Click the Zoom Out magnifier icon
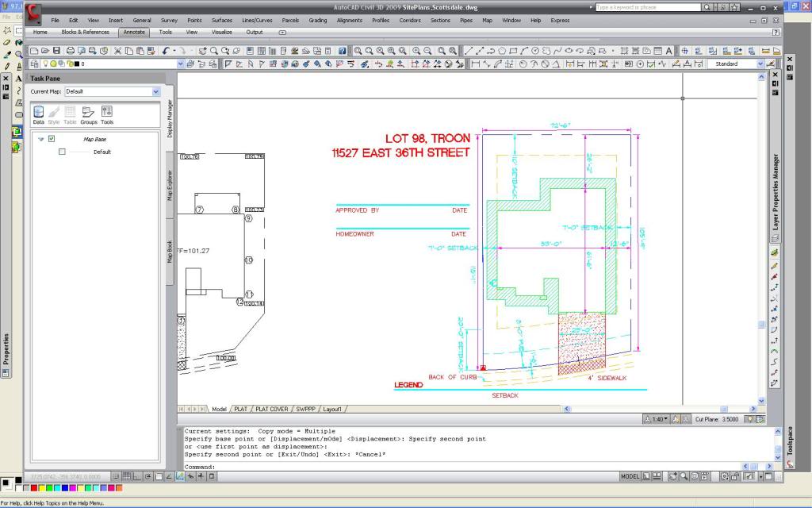The width and height of the screenshot is (812, 508). 427,51
